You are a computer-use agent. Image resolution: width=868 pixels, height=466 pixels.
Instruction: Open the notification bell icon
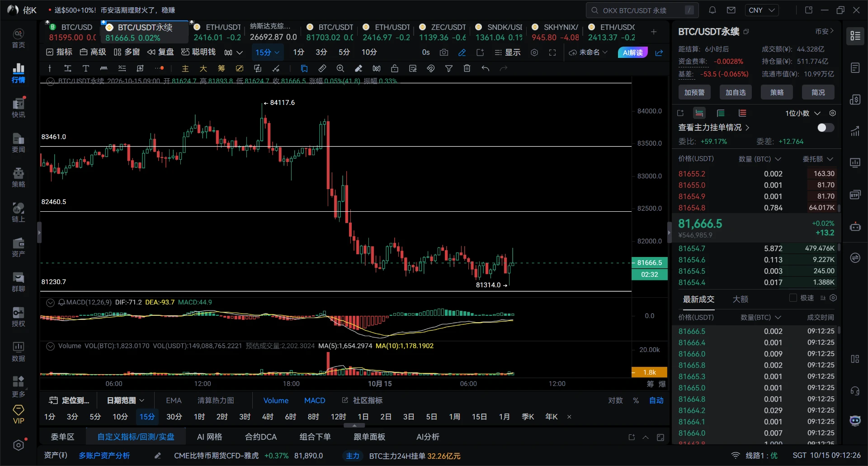[x=712, y=10]
